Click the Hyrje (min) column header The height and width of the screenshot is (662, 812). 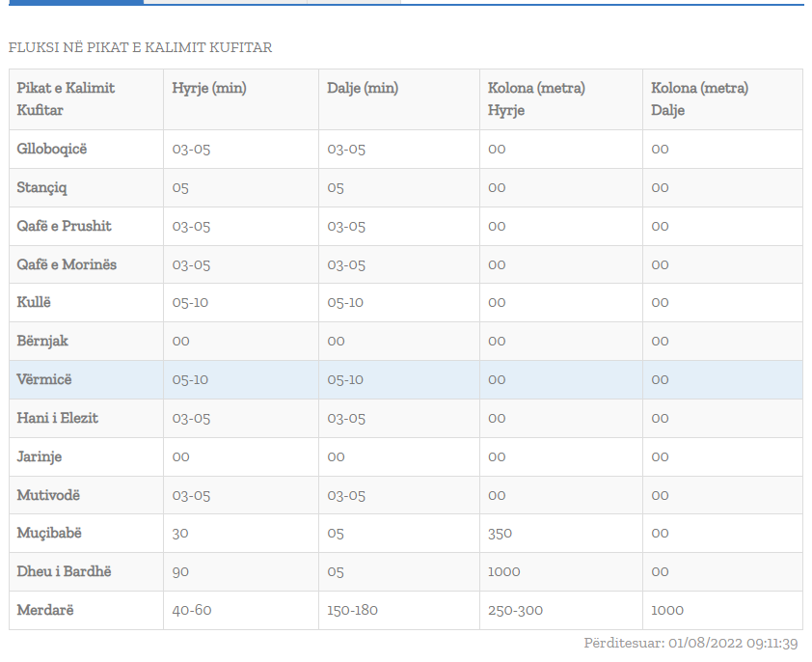pos(209,88)
